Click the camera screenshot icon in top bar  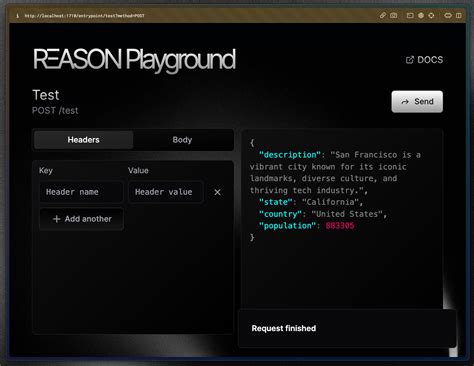[394, 15]
